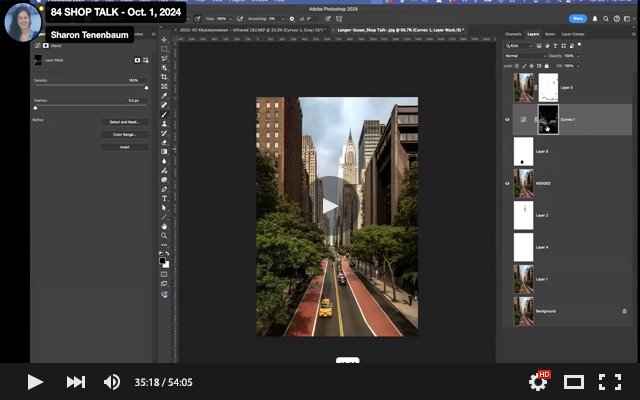640x400 pixels.
Task: Select the Zoom tool
Action: [164, 236]
